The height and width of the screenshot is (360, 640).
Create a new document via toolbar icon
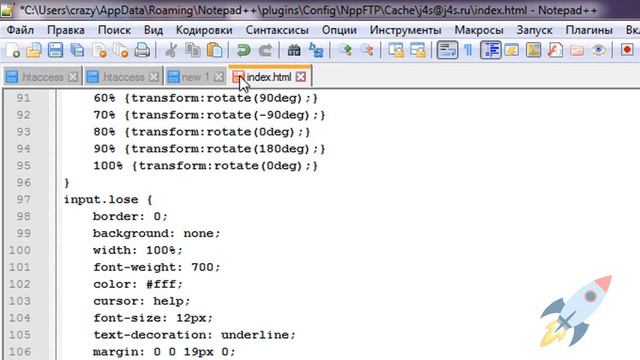(x=13, y=50)
